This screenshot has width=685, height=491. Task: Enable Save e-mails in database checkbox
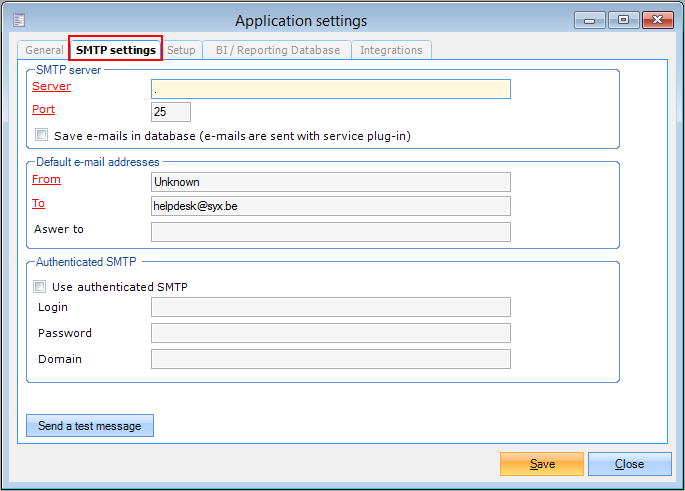coord(42,135)
